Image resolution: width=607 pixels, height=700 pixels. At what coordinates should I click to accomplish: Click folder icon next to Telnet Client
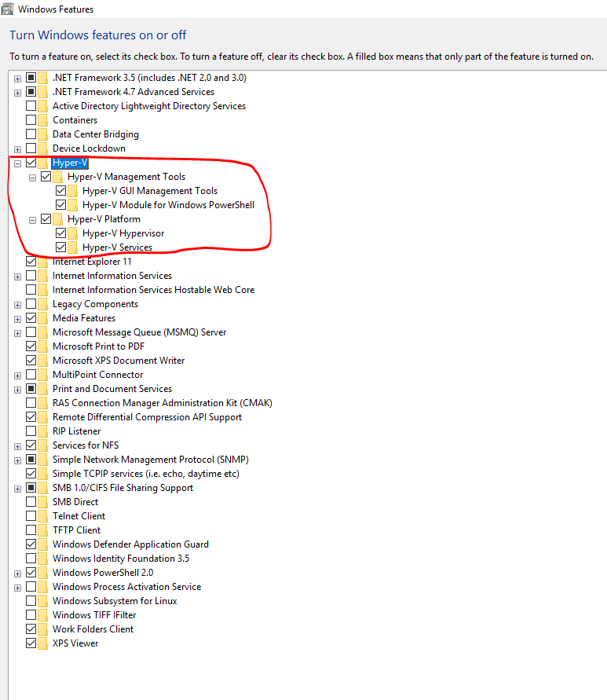43,516
